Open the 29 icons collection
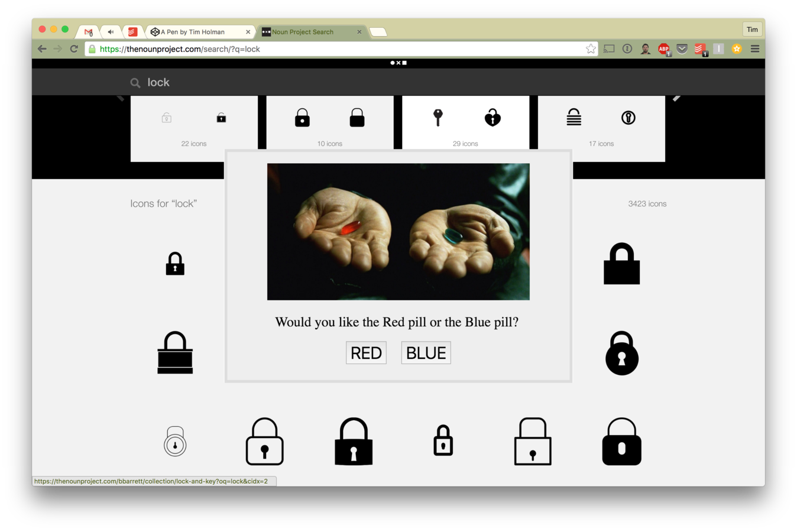The image size is (797, 532). click(466, 123)
